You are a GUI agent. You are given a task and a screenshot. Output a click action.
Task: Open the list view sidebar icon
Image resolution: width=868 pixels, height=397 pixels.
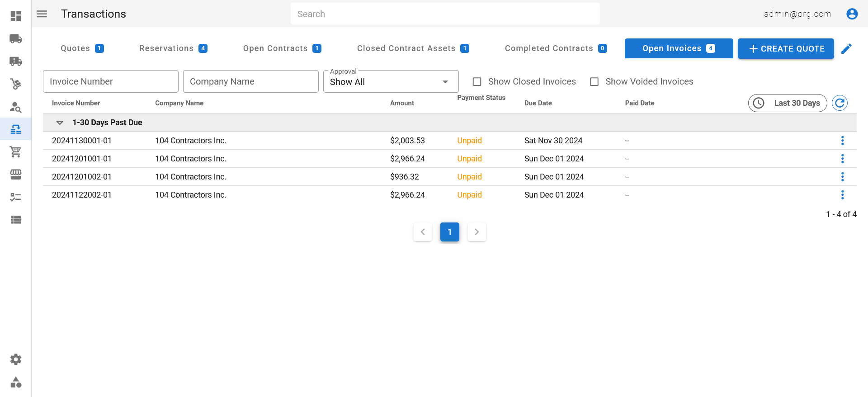tap(16, 220)
